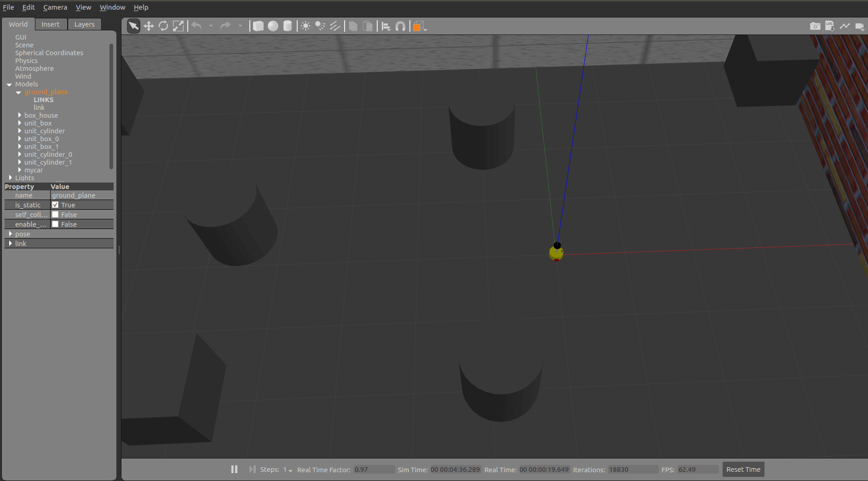Viewport: 868px width, 481px height.
Task: Activate the rotate mode tool
Action: tap(163, 26)
